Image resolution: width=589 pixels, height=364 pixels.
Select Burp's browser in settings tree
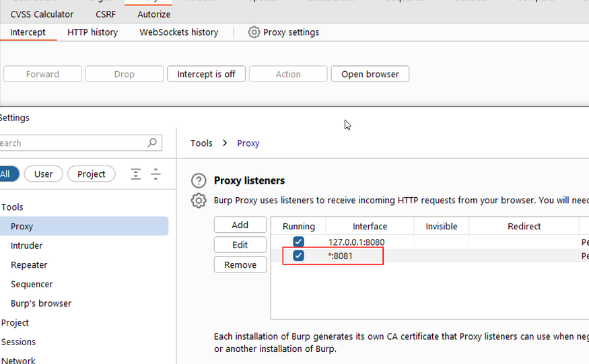click(x=41, y=303)
